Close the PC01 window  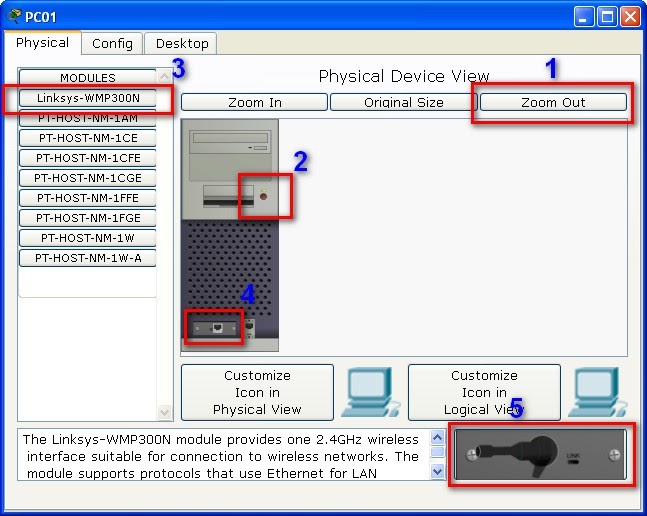(x=630, y=17)
